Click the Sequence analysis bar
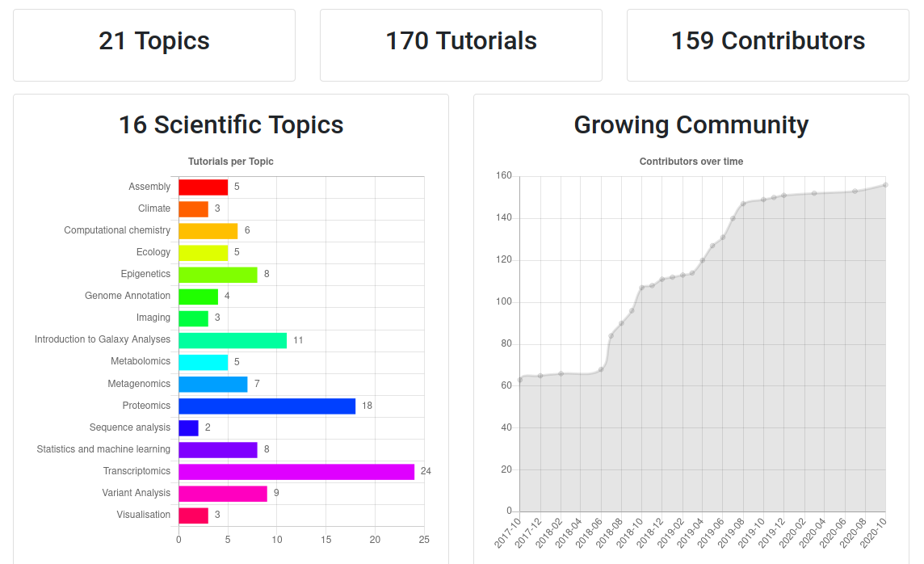The image size is (924, 564). click(188, 427)
